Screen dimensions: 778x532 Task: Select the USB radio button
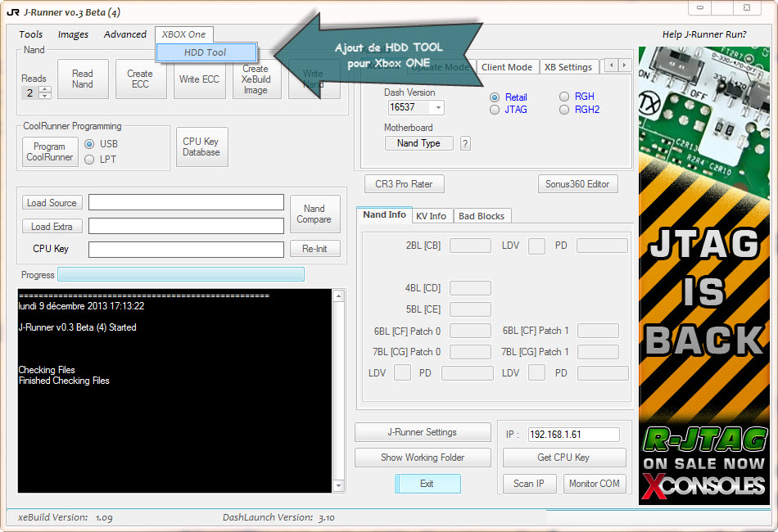(89, 144)
